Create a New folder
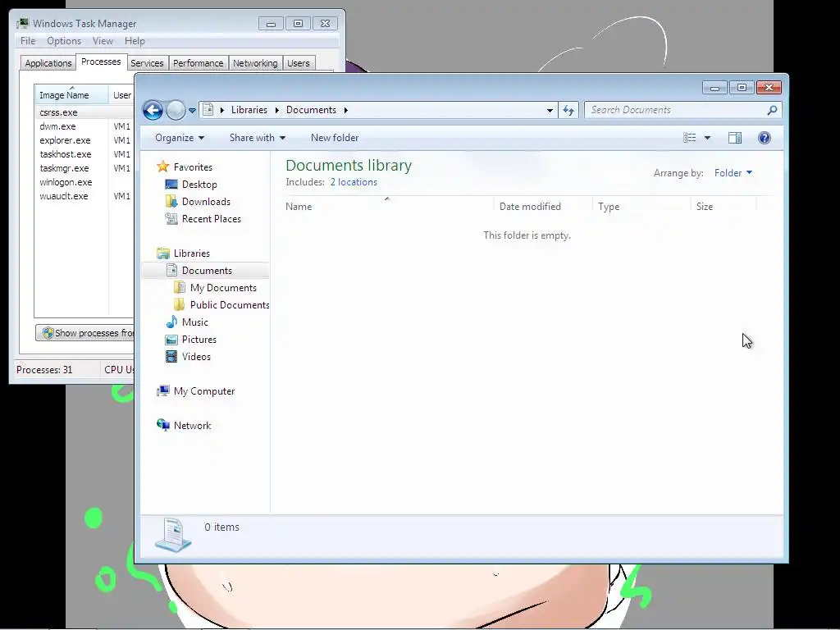 coord(335,138)
